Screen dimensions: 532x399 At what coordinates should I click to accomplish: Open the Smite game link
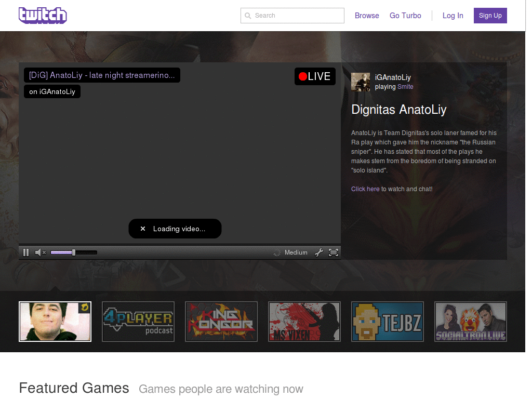coord(405,87)
